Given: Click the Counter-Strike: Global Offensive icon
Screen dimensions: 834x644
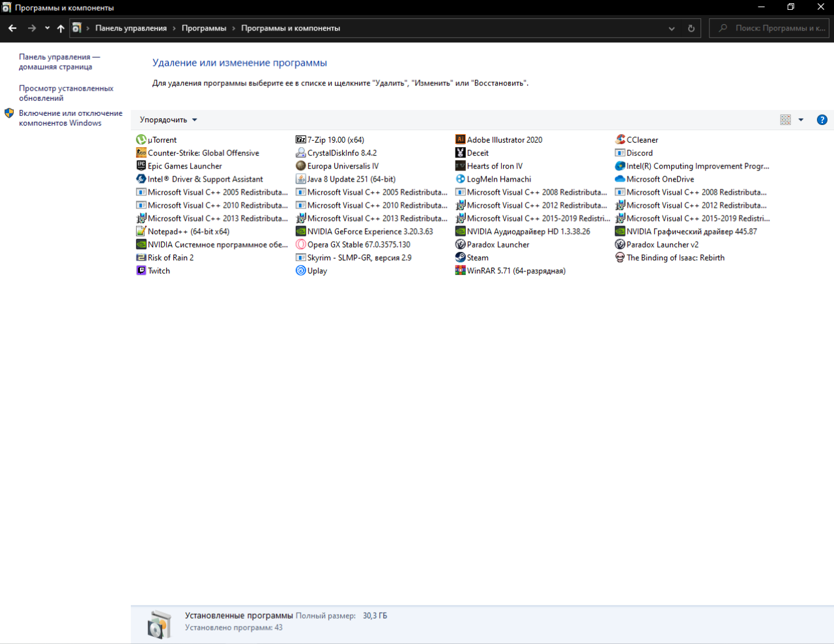Looking at the screenshot, I should click(141, 152).
